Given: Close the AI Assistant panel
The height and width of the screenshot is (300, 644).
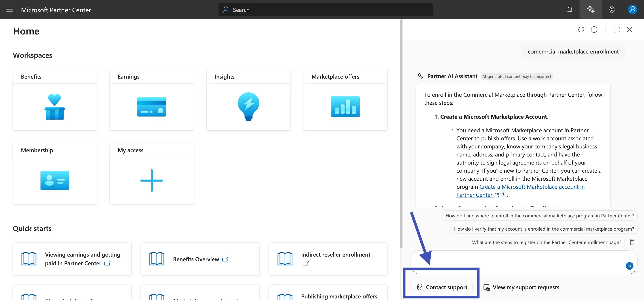Looking at the screenshot, I should [x=629, y=30].
